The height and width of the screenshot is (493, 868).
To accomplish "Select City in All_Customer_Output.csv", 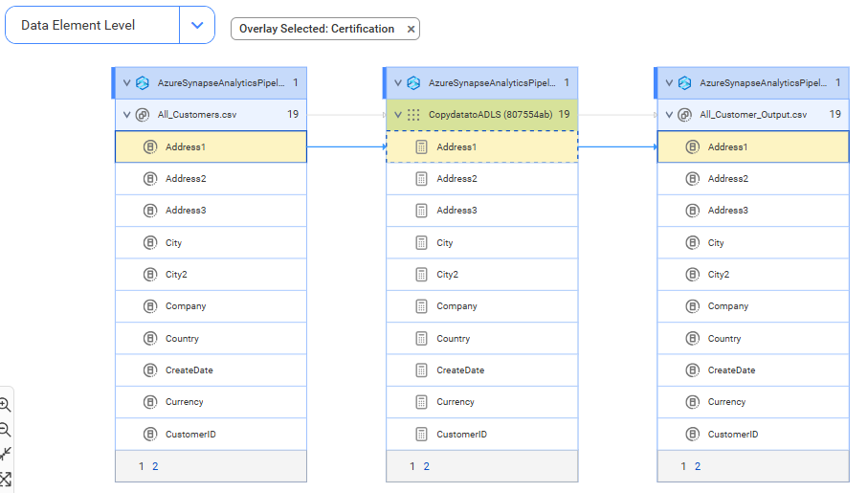I will click(x=753, y=242).
